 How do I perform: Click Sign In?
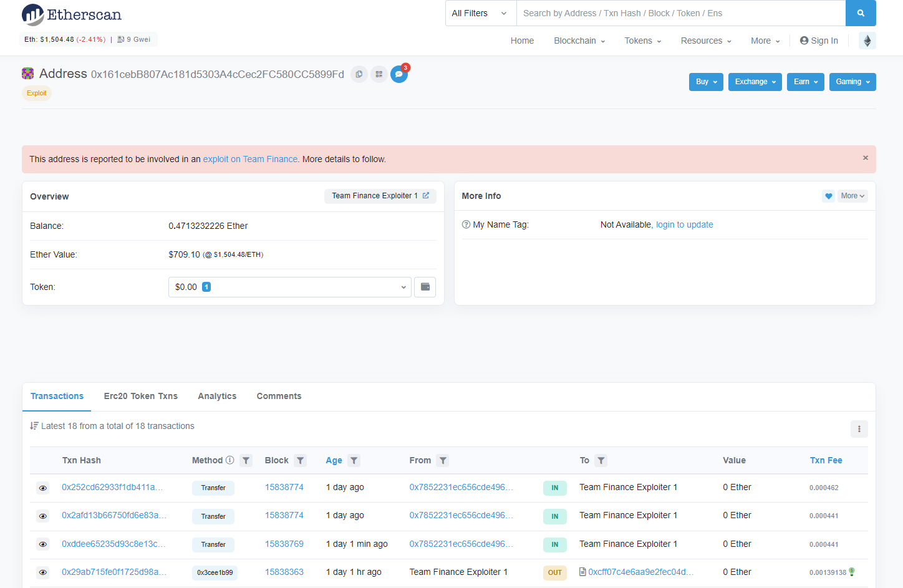[819, 41]
